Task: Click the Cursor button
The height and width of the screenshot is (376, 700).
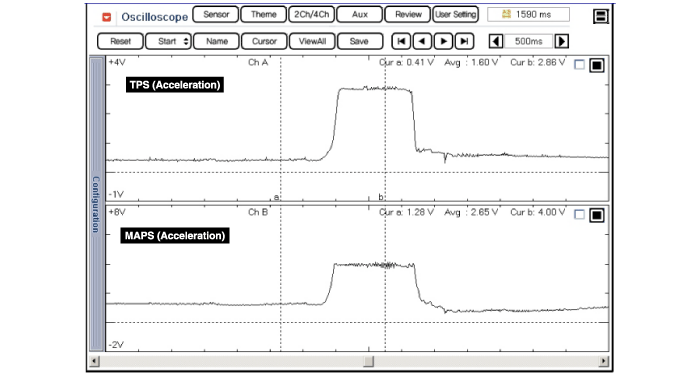Action: [264, 41]
